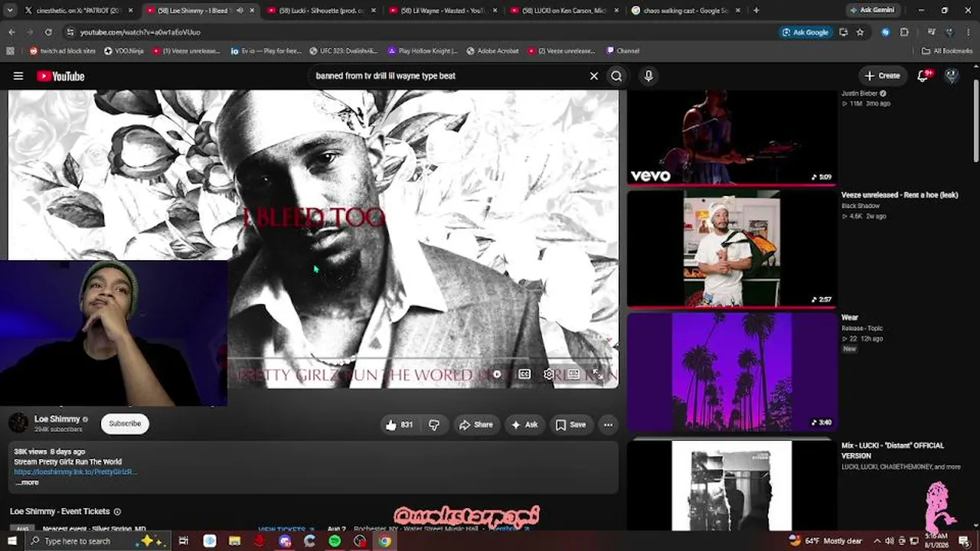980x551 pixels.
Task: Open the UFC 323 bookmark
Action: click(x=343, y=51)
